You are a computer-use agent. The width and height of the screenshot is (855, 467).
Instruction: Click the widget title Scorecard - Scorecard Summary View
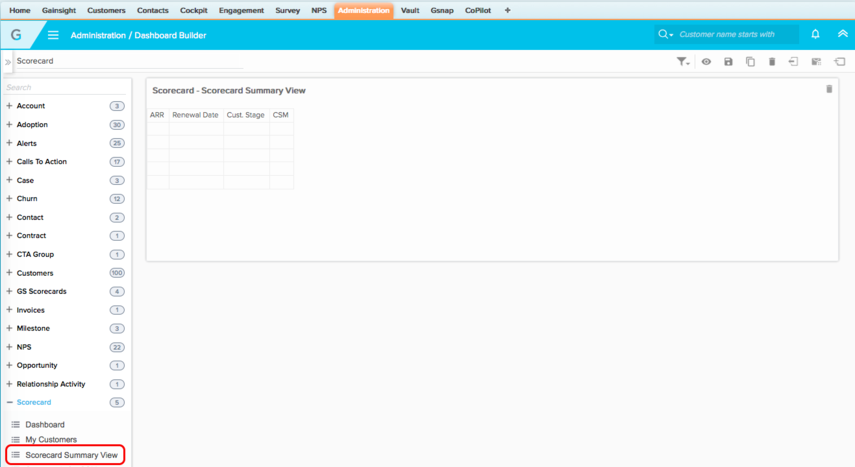click(228, 91)
